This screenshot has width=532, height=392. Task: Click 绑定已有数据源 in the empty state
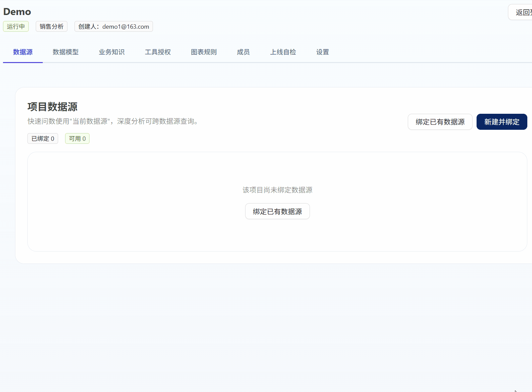[277, 211]
